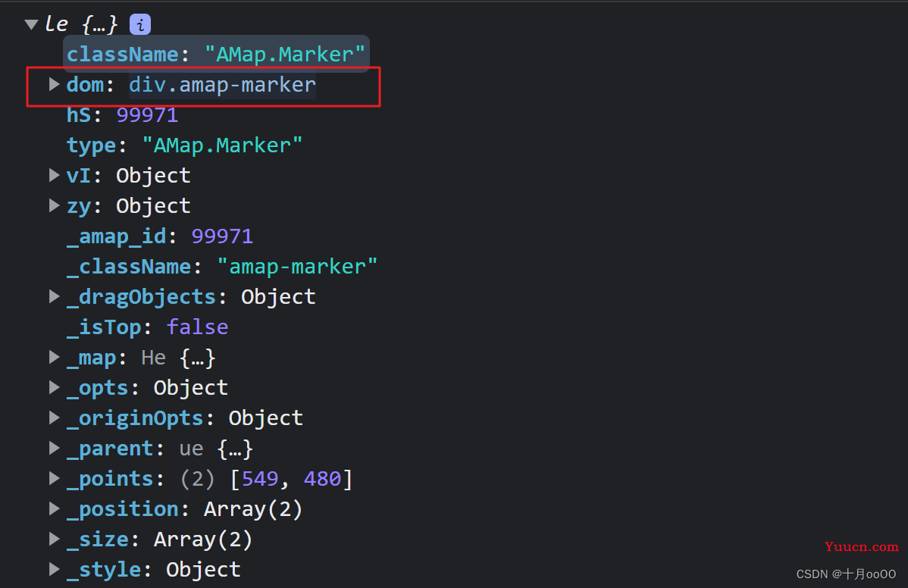Expand the _opts Object arrow
The height and width of the screenshot is (588, 908).
(54, 387)
